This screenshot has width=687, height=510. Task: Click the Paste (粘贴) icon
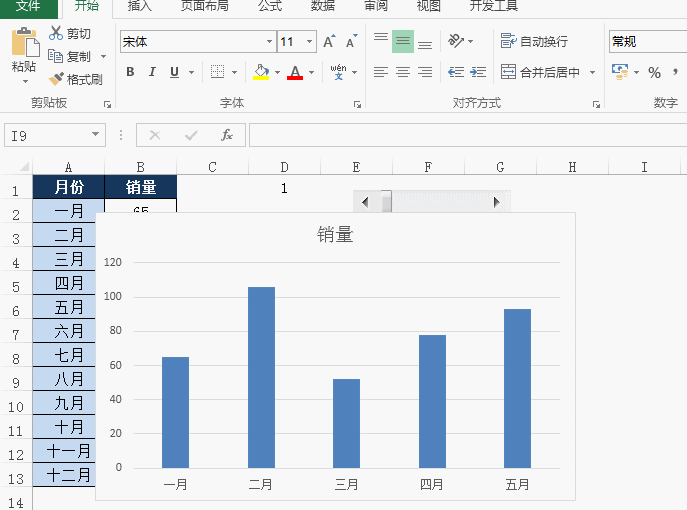(24, 45)
